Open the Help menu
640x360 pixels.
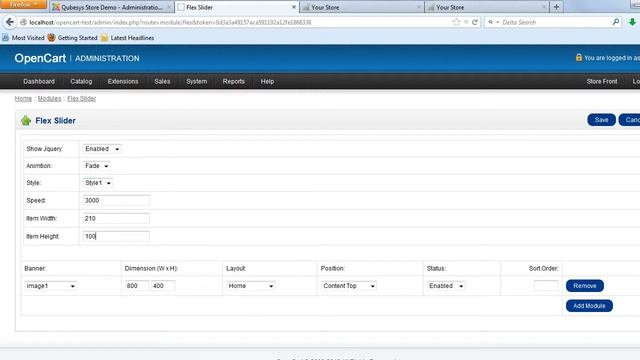pos(267,81)
